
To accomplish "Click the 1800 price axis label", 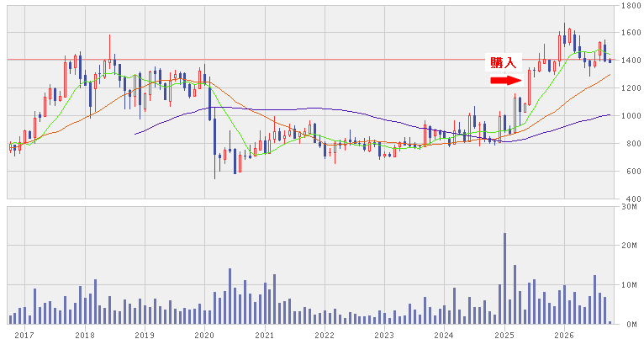I will 631,6.
